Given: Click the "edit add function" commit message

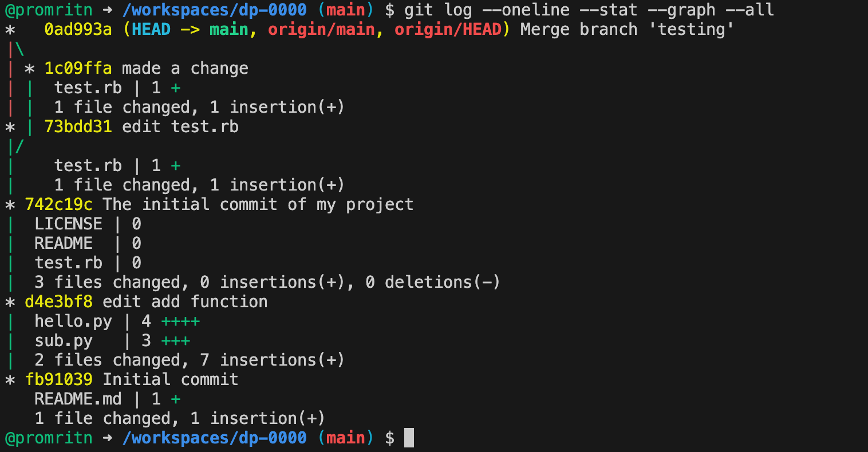Looking at the screenshot, I should coord(185,302).
